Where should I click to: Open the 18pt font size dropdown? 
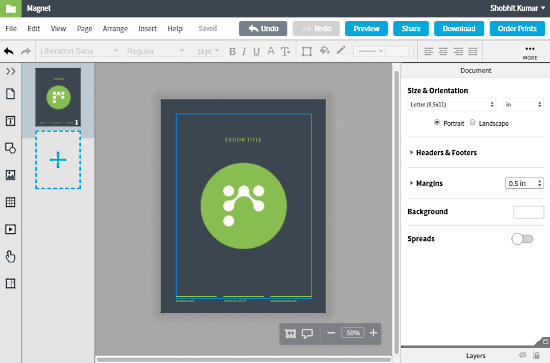pyautogui.click(x=208, y=51)
